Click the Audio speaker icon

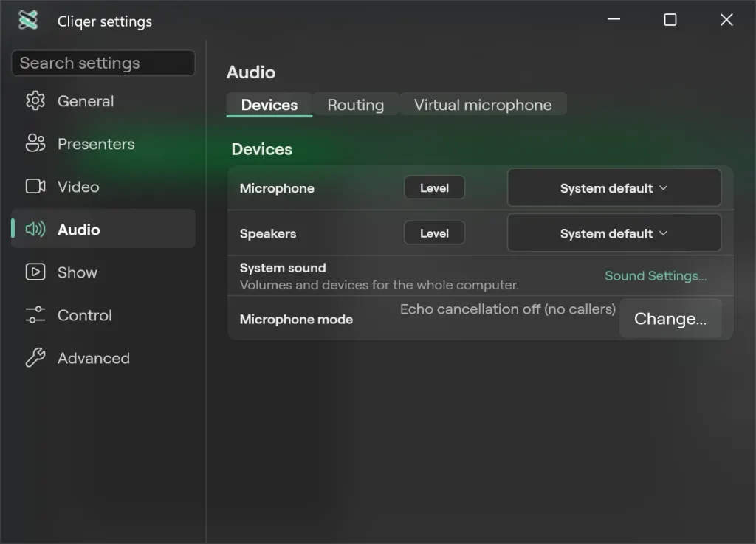(x=35, y=229)
